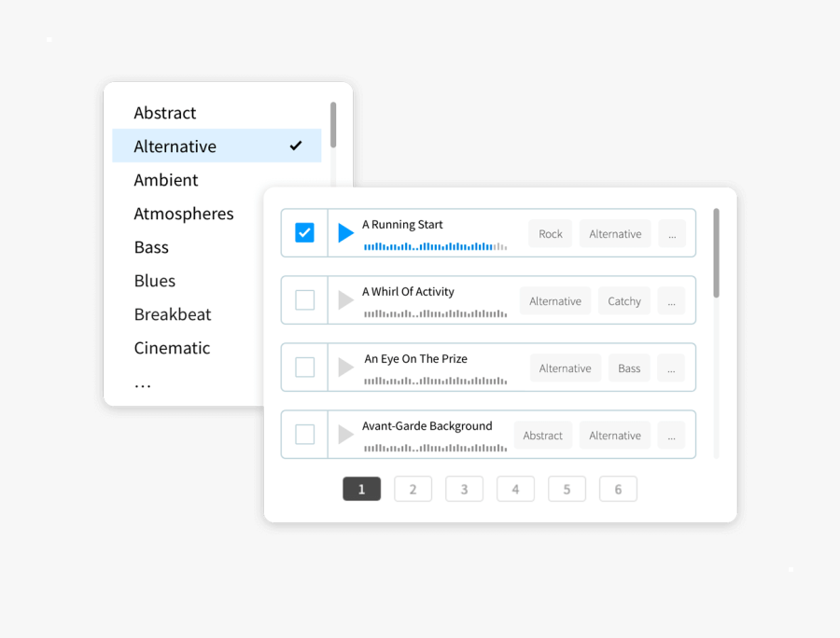Play An Eye On The Prize
This screenshot has width=840, height=638.
[x=345, y=368]
